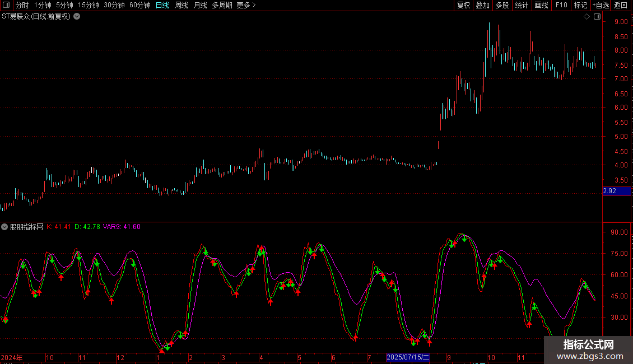
Task: Switch to 日线 daily chart
Action: point(162,5)
